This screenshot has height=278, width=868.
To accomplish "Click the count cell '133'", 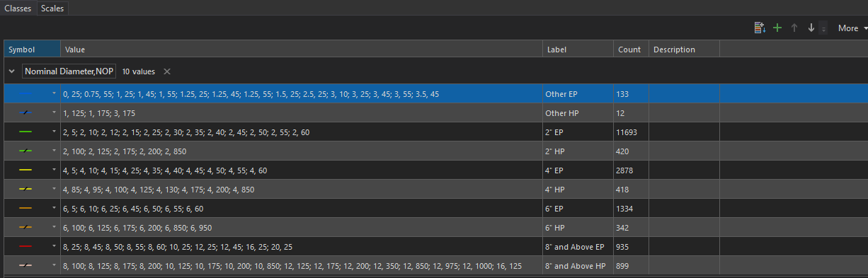I will click(631, 93).
